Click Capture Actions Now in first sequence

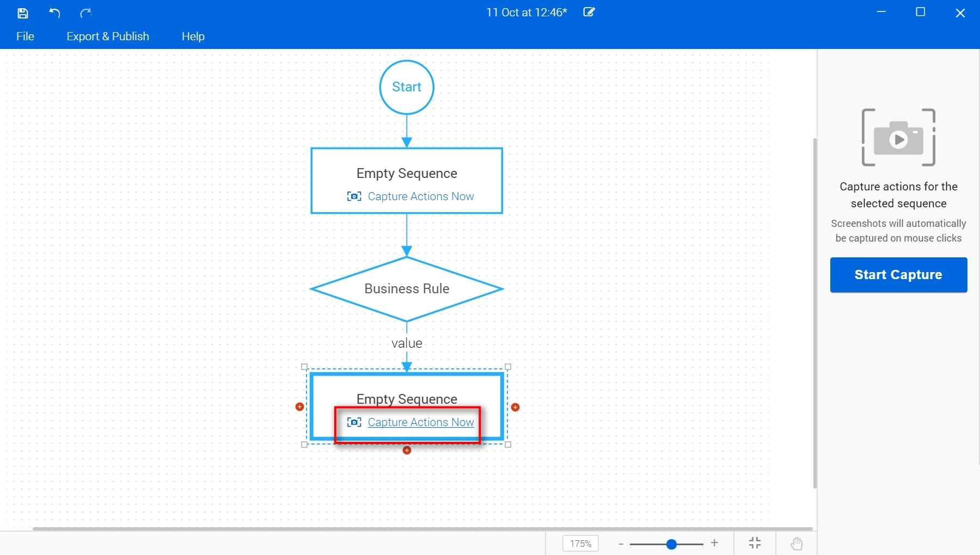click(x=421, y=196)
